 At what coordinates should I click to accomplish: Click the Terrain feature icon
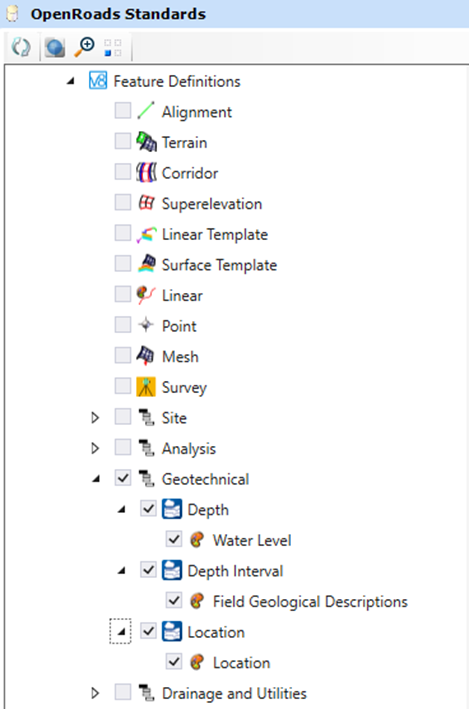pyautogui.click(x=147, y=142)
